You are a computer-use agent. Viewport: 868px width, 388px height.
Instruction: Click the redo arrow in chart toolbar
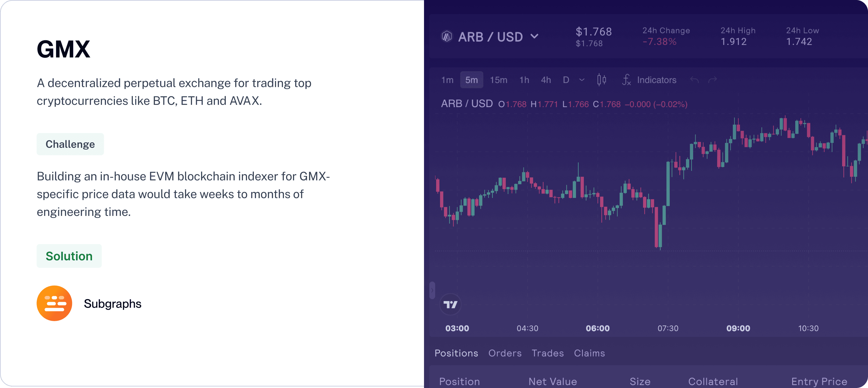(713, 80)
